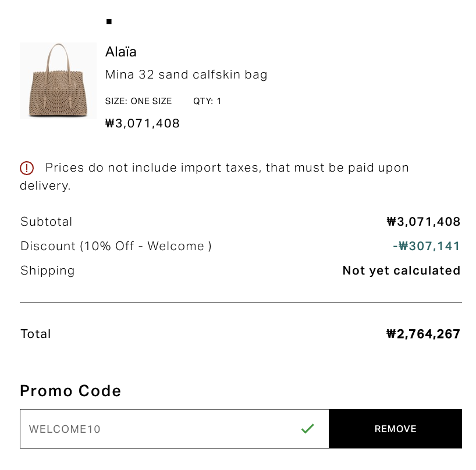Click the Not yet calculated shipping value
476x470 pixels.
pyautogui.click(x=402, y=270)
